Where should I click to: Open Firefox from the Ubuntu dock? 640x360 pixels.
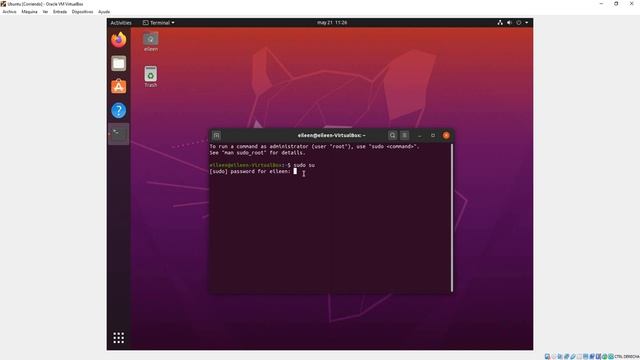[x=119, y=40]
